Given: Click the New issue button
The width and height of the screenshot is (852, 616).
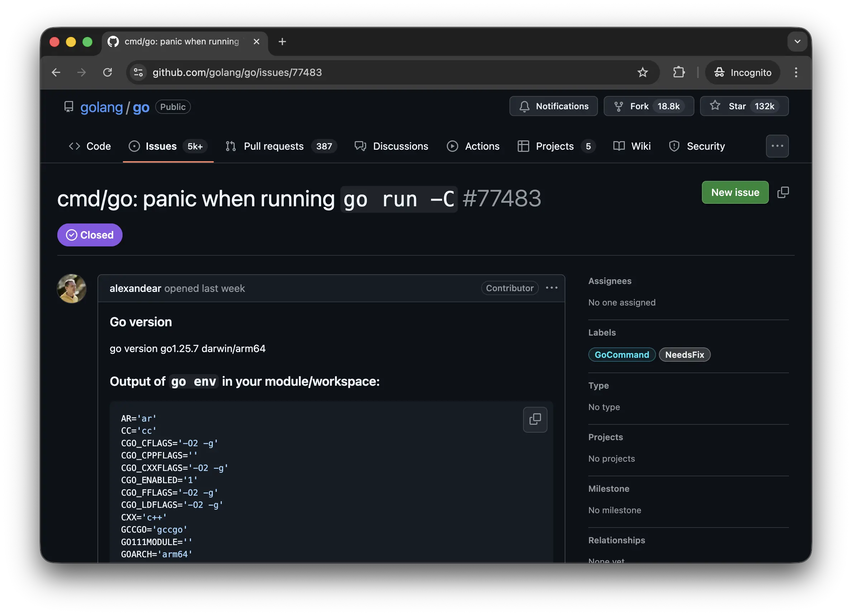Looking at the screenshot, I should pyautogui.click(x=735, y=192).
